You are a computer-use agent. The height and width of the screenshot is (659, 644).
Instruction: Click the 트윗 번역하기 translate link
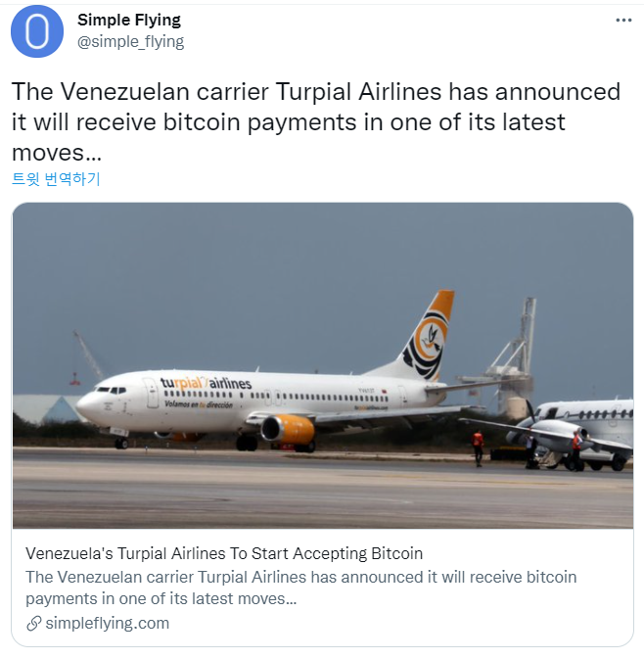click(56, 178)
